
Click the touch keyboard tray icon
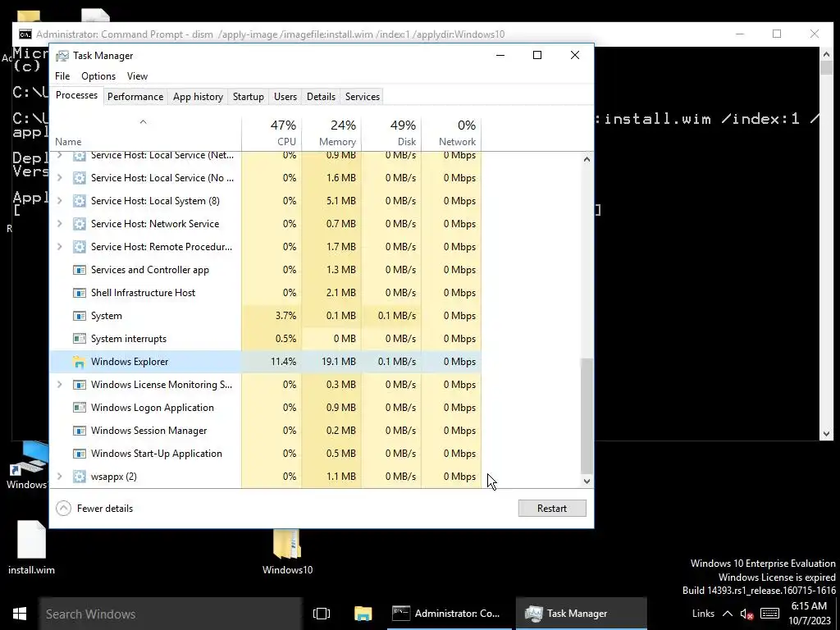pos(769,614)
